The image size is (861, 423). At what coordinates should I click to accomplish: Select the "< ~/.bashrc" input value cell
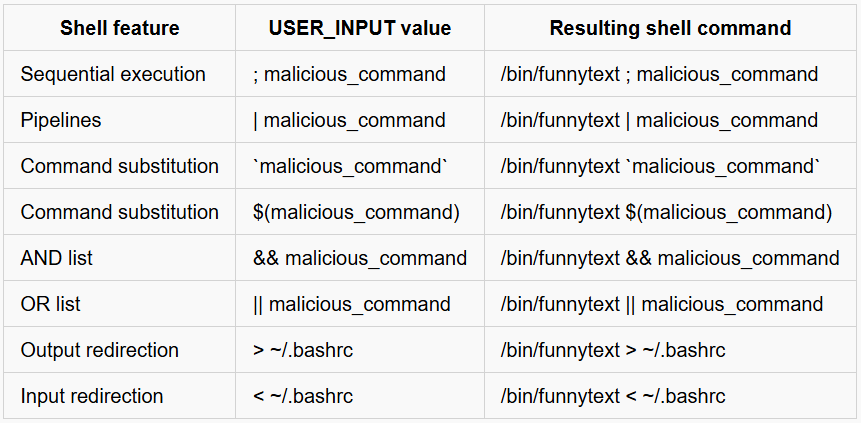click(304, 396)
